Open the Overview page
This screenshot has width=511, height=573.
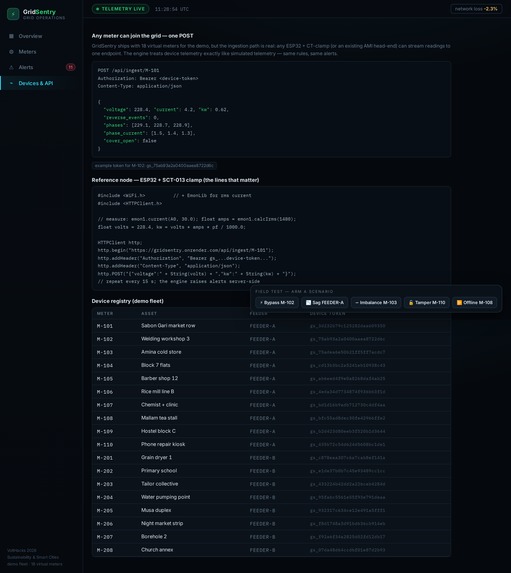coord(41,36)
